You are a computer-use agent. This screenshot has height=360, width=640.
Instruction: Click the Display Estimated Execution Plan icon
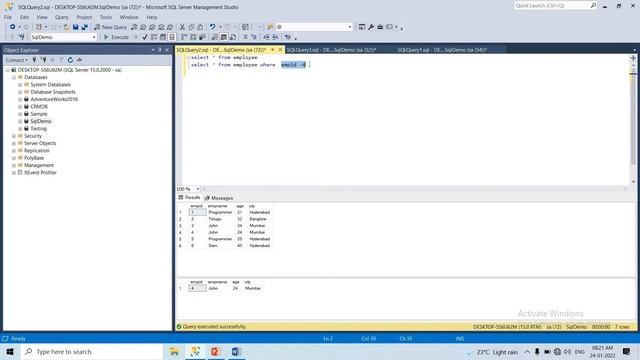pos(154,37)
